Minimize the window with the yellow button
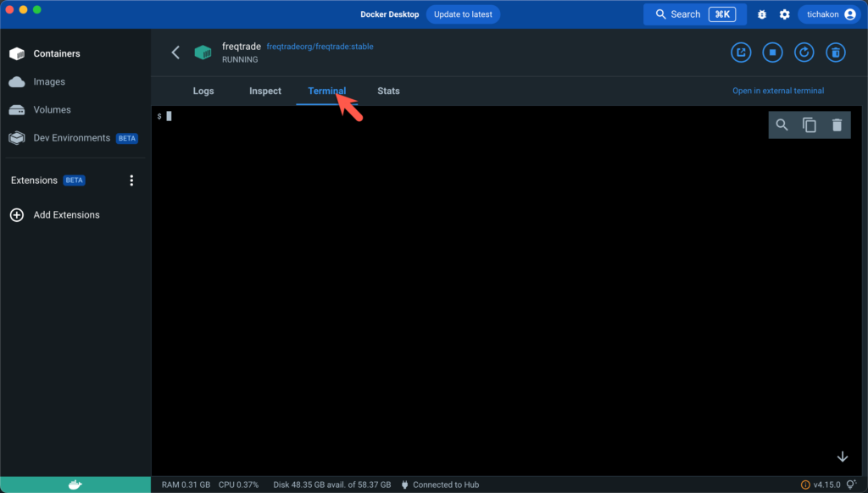The height and width of the screenshot is (493, 868). coord(23,9)
